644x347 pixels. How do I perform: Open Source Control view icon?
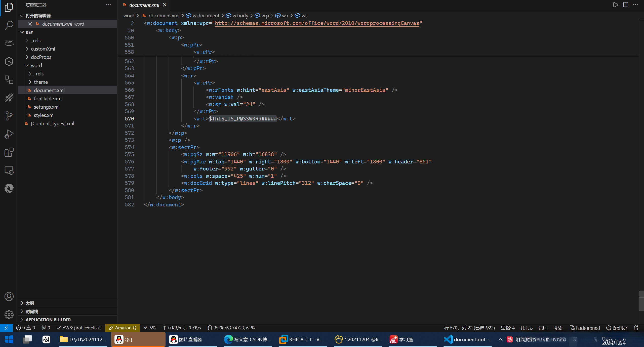9,116
